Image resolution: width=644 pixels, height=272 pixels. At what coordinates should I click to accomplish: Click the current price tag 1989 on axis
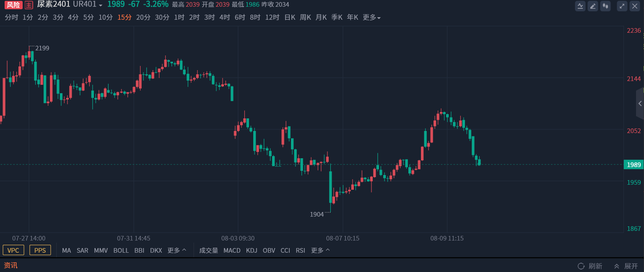634,165
